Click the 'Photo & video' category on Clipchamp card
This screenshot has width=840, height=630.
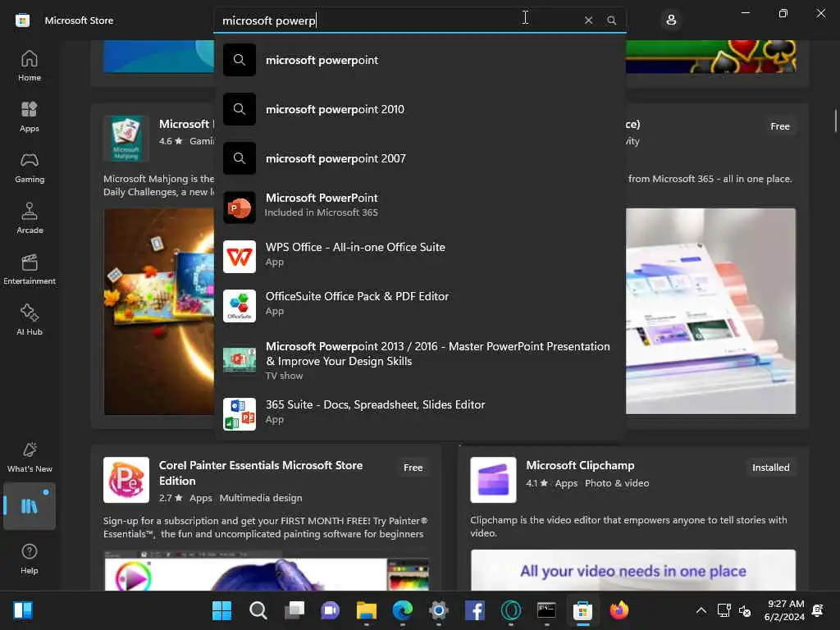point(617,483)
